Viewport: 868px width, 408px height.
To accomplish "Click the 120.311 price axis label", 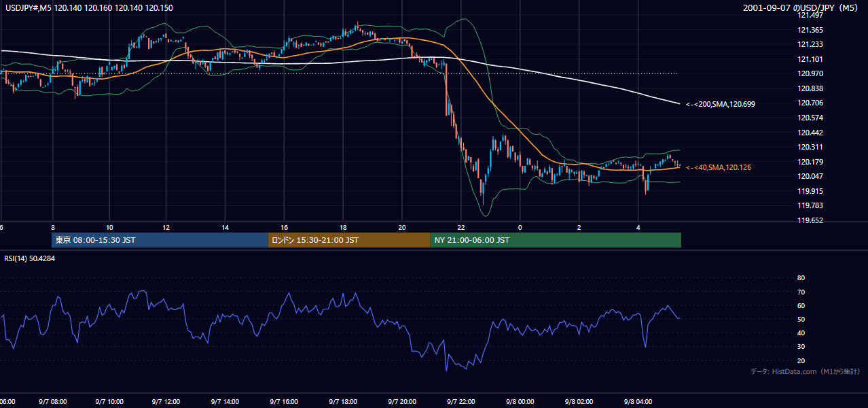I will pyautogui.click(x=809, y=147).
